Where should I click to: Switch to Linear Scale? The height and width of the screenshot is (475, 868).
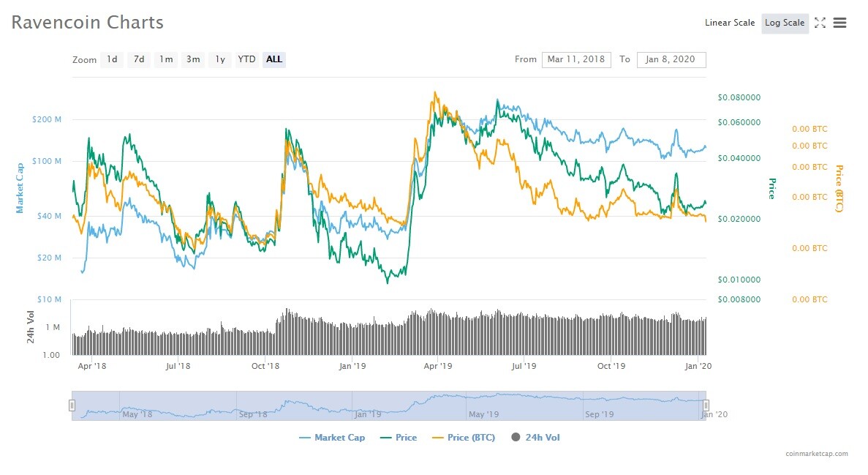tap(729, 23)
